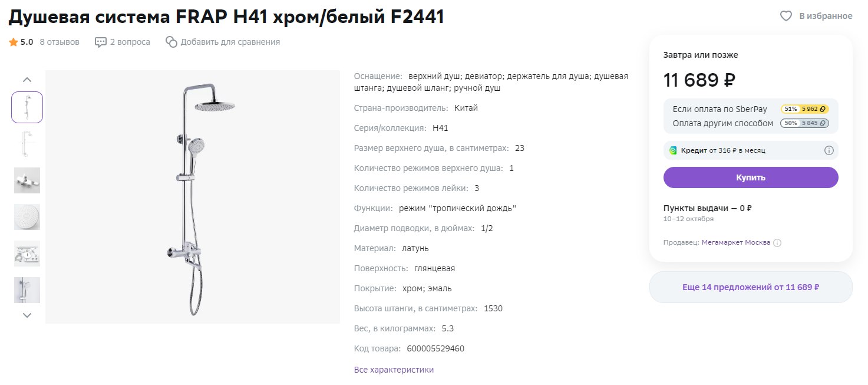Click the green credit logo icon
868x385 pixels.
673,150
